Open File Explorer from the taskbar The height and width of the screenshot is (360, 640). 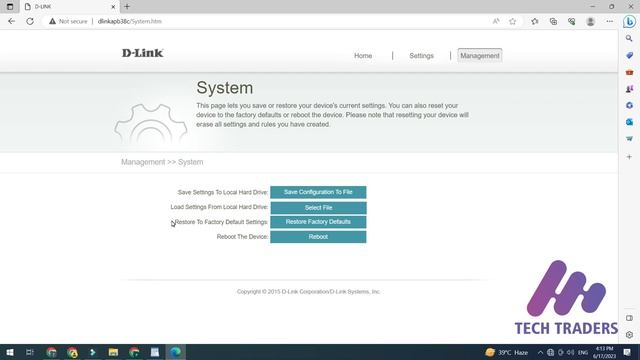coord(113,352)
